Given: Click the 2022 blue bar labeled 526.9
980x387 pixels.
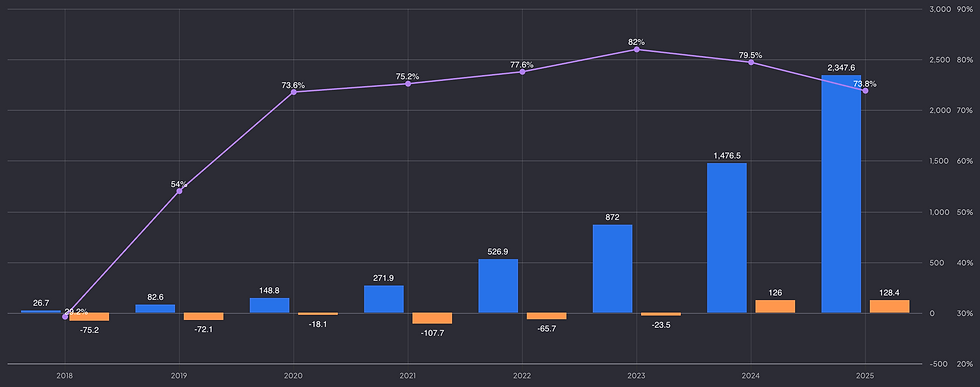Looking at the screenshot, I should point(498,286).
